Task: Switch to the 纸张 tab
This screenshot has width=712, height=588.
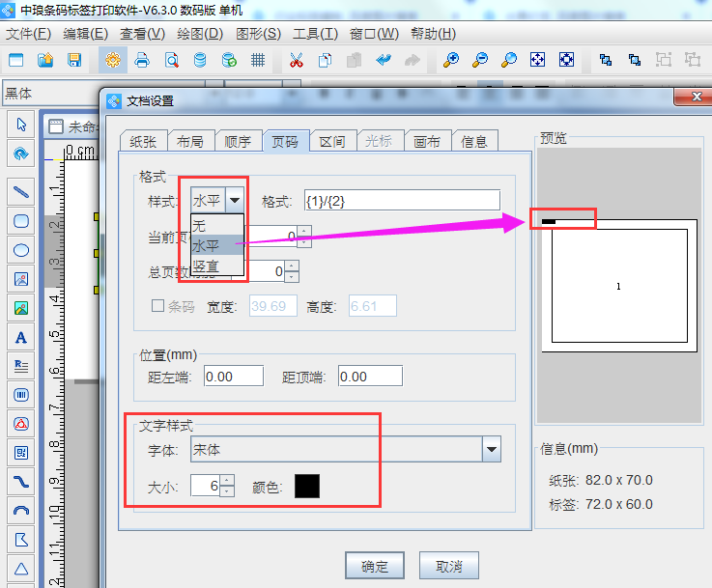Action: [142, 141]
